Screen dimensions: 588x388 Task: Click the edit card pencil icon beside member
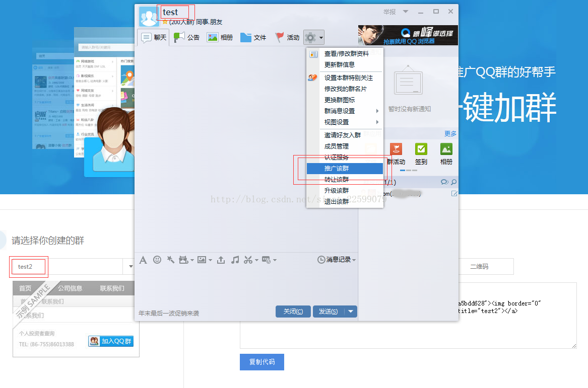[x=454, y=194]
